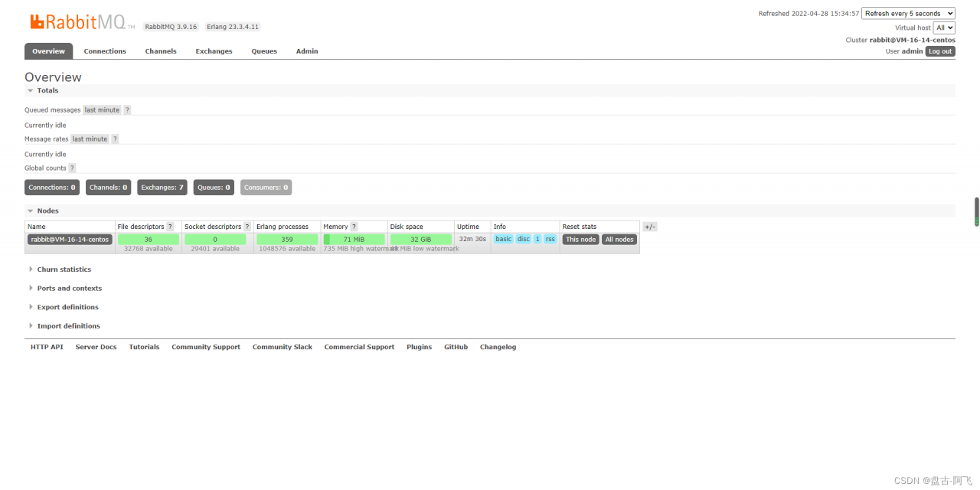Reset stats for This node
The height and width of the screenshot is (490, 980).
click(x=581, y=240)
